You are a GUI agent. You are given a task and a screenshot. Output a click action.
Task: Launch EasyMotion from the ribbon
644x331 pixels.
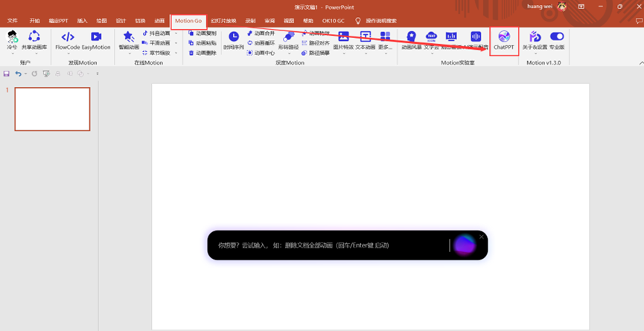click(96, 39)
